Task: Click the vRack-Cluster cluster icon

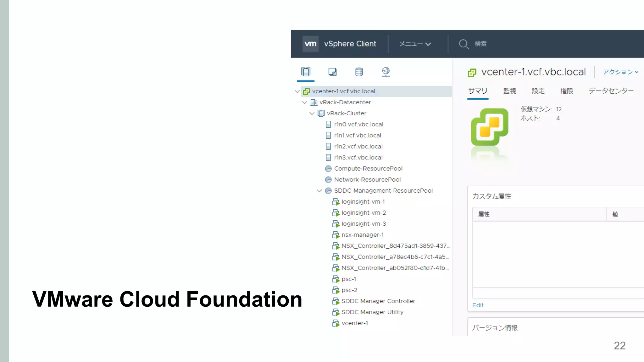Action: [321, 113]
